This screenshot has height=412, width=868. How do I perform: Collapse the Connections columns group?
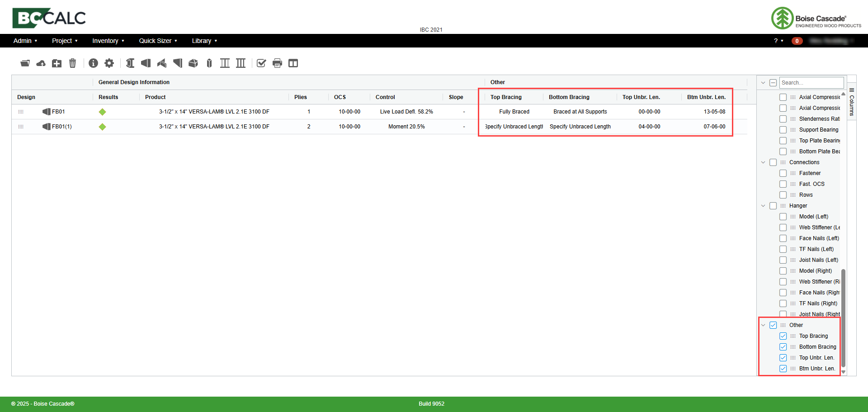tap(763, 162)
